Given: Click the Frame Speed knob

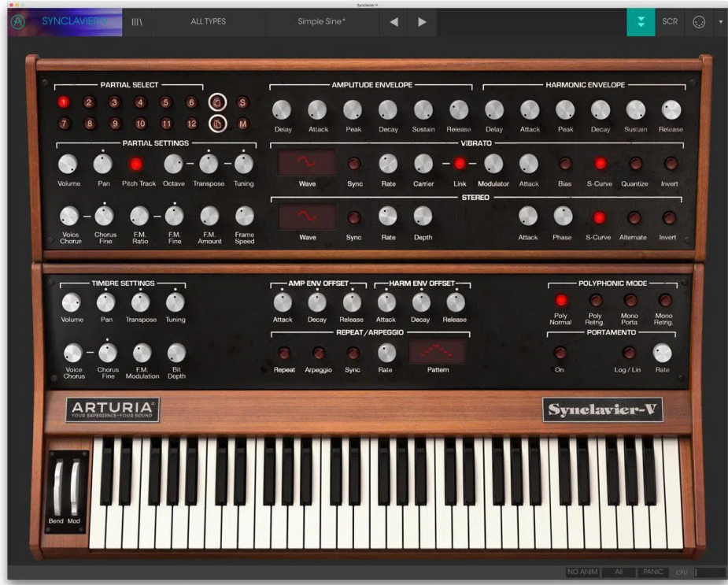Looking at the screenshot, I should pyautogui.click(x=244, y=216).
